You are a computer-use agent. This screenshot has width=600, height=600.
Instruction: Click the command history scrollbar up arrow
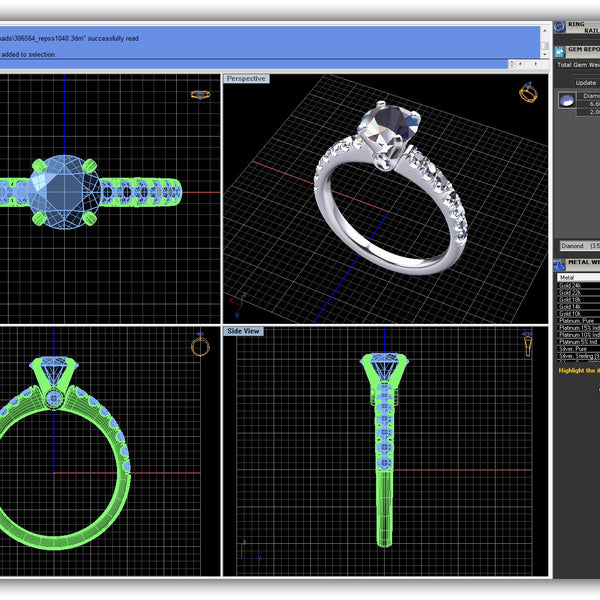pyautogui.click(x=543, y=31)
